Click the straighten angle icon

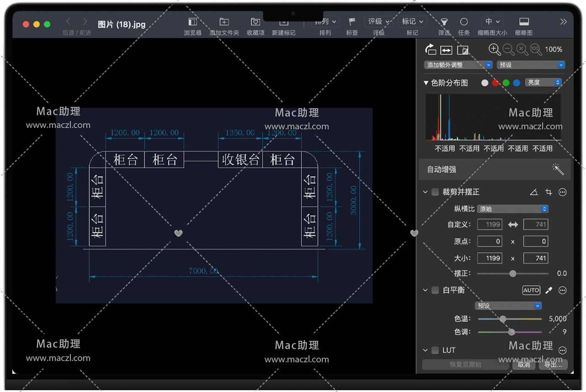[533, 192]
